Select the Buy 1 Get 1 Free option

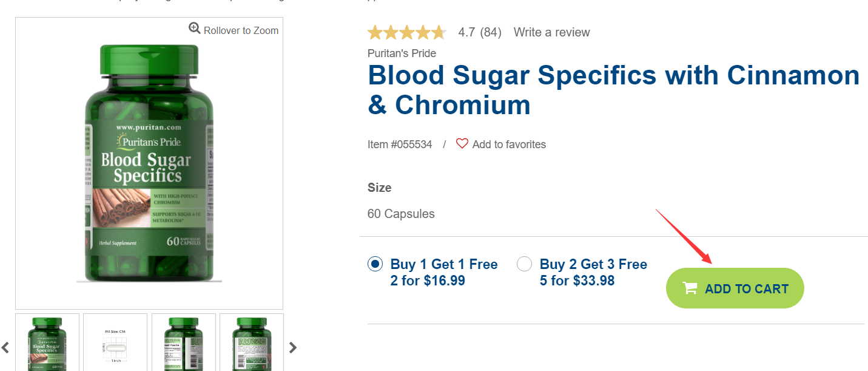375,264
